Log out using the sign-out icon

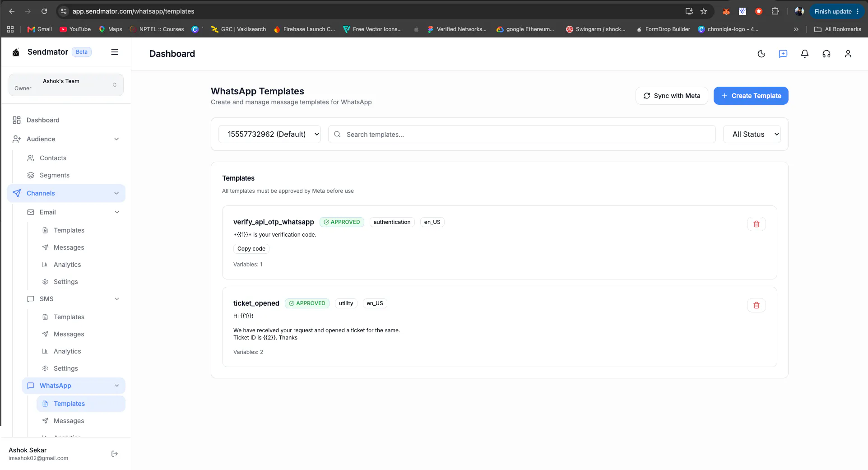pyautogui.click(x=115, y=454)
